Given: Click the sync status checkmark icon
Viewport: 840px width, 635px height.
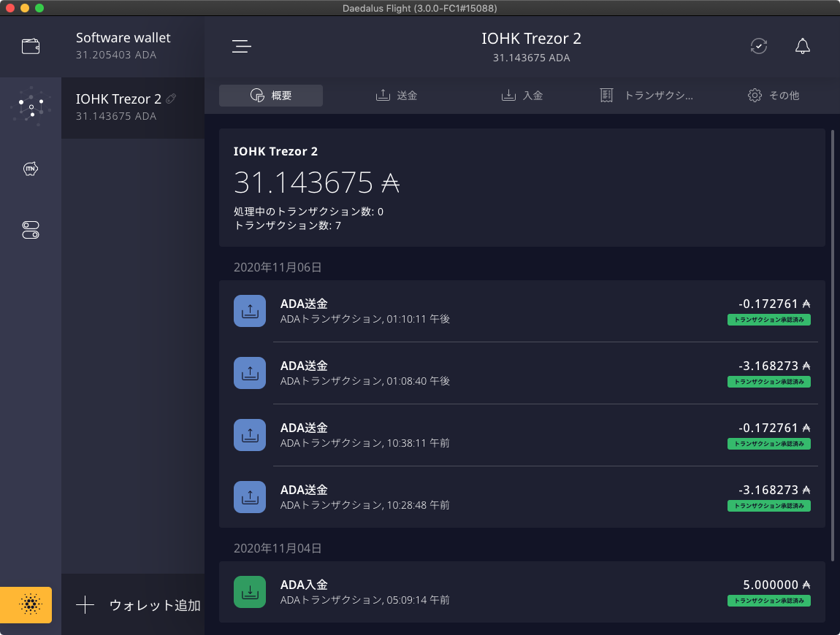Looking at the screenshot, I should click(759, 47).
